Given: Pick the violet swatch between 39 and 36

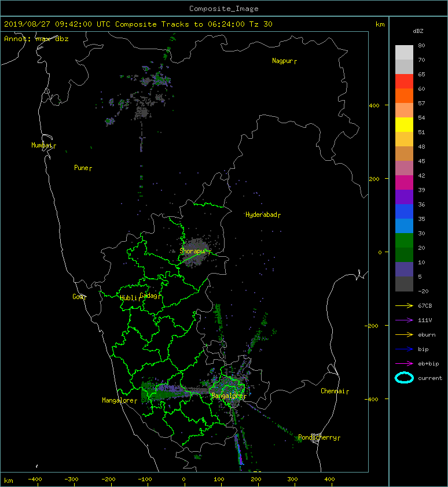Looking at the screenshot, I should pyautogui.click(x=404, y=197).
